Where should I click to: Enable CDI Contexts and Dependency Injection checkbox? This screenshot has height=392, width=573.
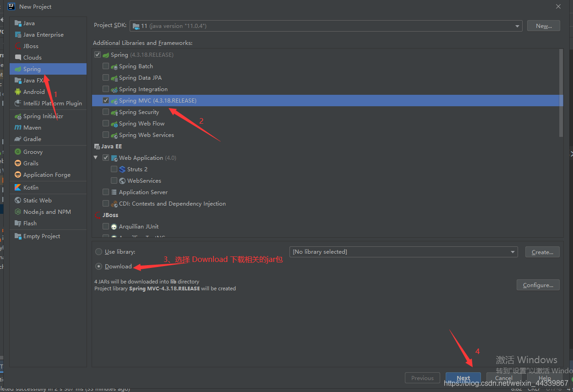click(106, 203)
